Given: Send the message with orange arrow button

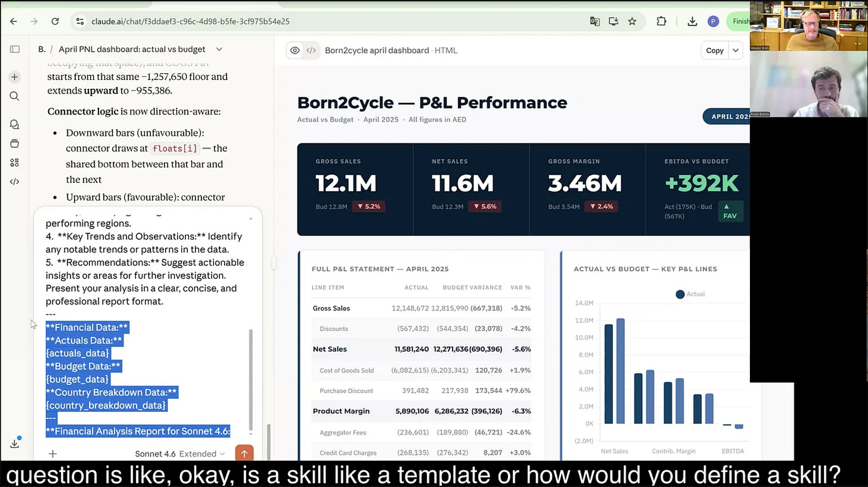Looking at the screenshot, I should 244,454.
